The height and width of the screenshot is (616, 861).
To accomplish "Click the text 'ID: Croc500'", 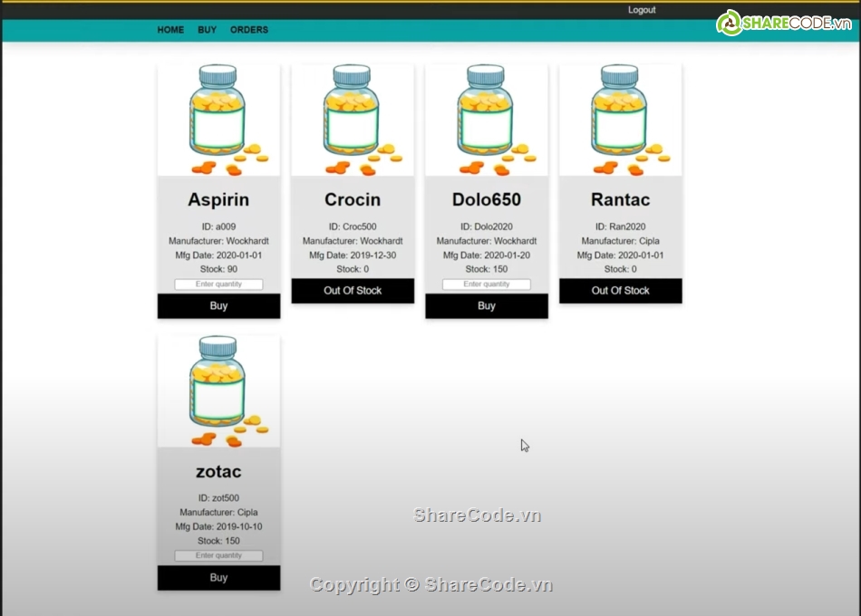I will tap(353, 226).
